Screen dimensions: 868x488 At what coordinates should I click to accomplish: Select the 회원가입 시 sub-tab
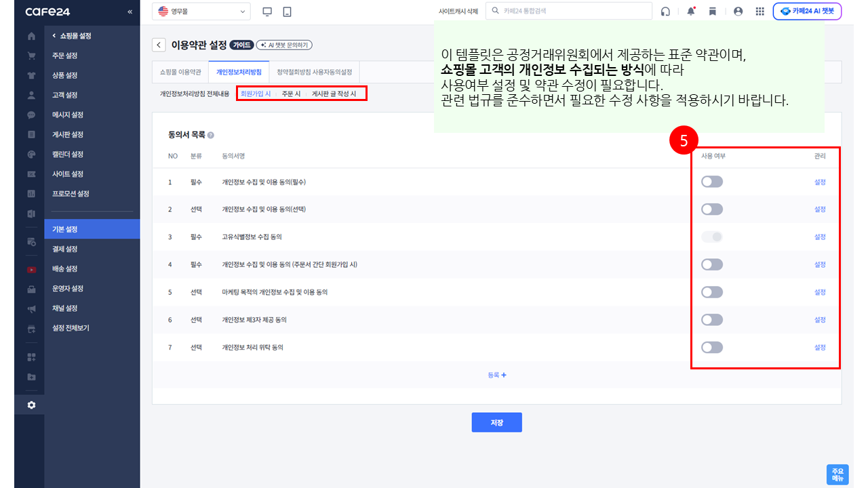click(256, 94)
